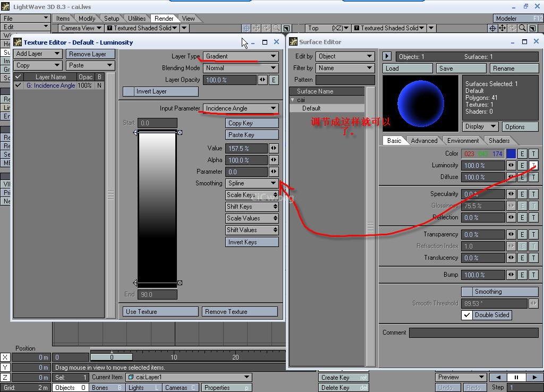Viewport: 544px width, 392px height.
Task: Open the Layer Type dropdown showing Gradient
Action: (x=241, y=56)
